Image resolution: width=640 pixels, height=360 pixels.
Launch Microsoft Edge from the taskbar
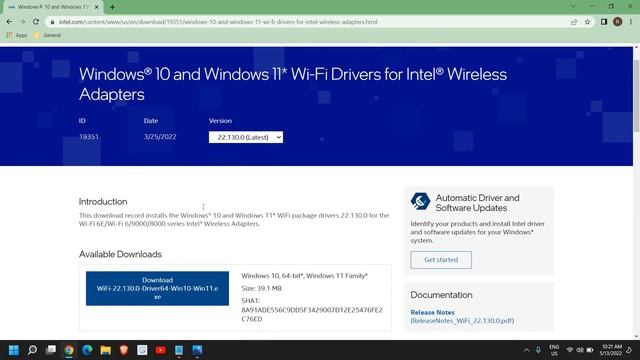(87, 350)
